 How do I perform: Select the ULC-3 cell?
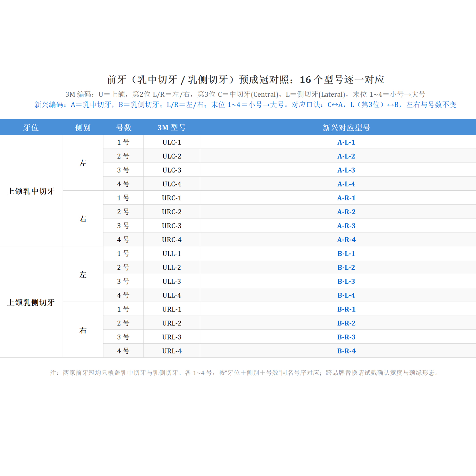172,170
